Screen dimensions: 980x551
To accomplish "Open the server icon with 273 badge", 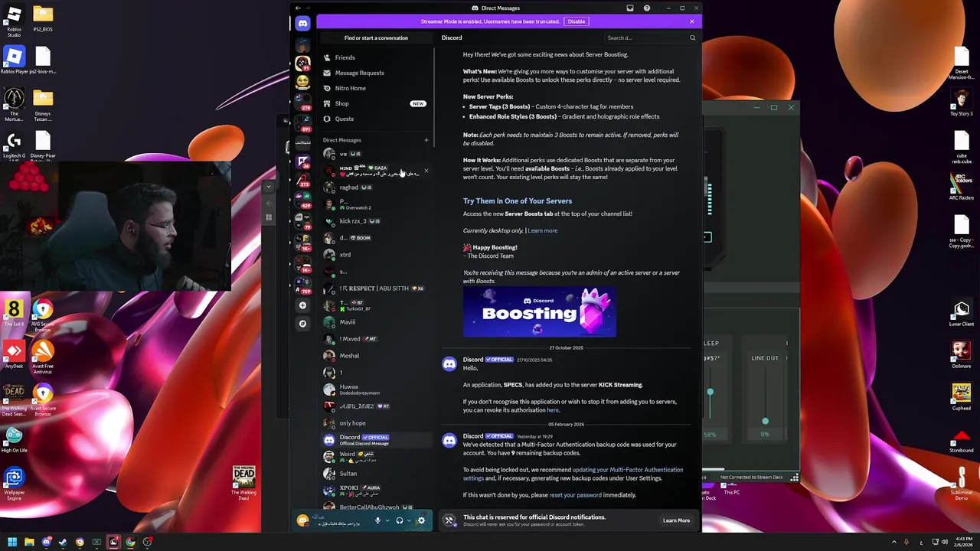I will click(303, 178).
